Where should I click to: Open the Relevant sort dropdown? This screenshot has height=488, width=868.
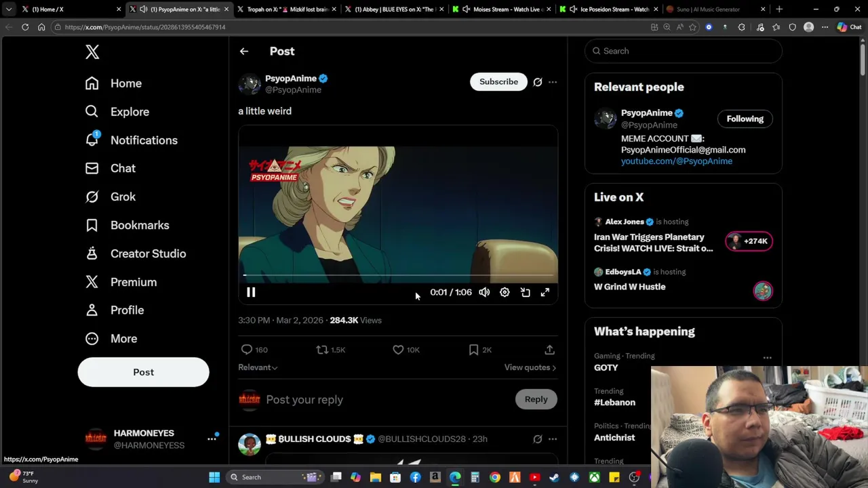258,367
